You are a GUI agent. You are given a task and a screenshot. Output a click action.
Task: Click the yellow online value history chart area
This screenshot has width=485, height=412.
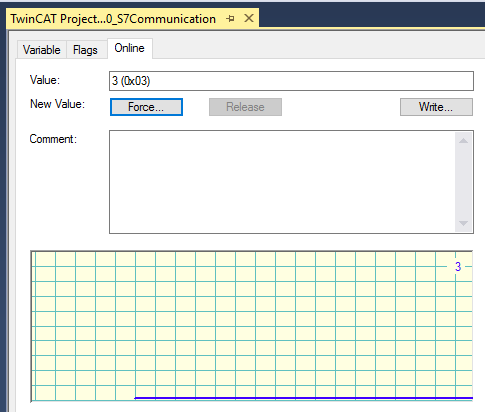click(252, 326)
